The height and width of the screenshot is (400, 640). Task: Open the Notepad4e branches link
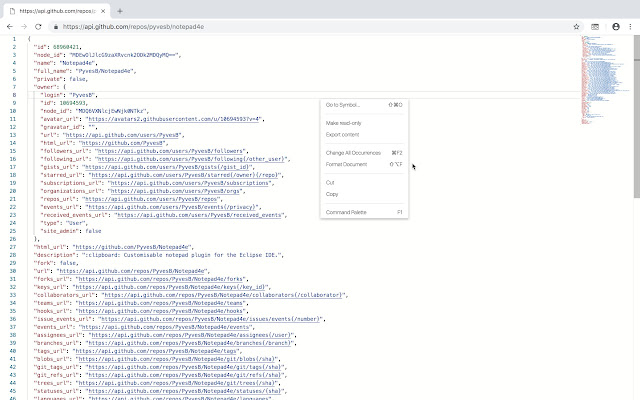pyautogui.click(x=189, y=343)
